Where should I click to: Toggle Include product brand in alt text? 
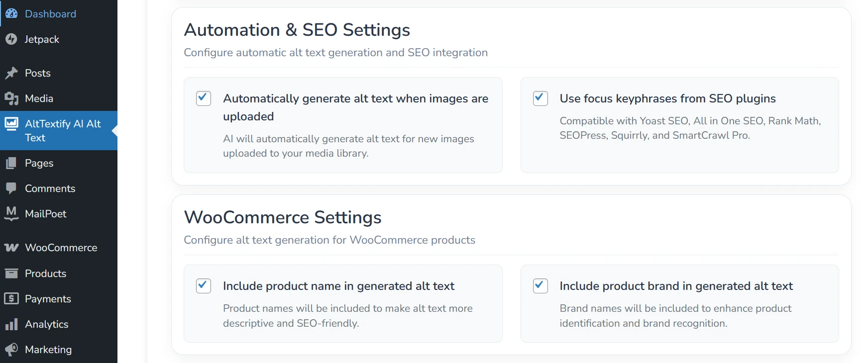[541, 286]
